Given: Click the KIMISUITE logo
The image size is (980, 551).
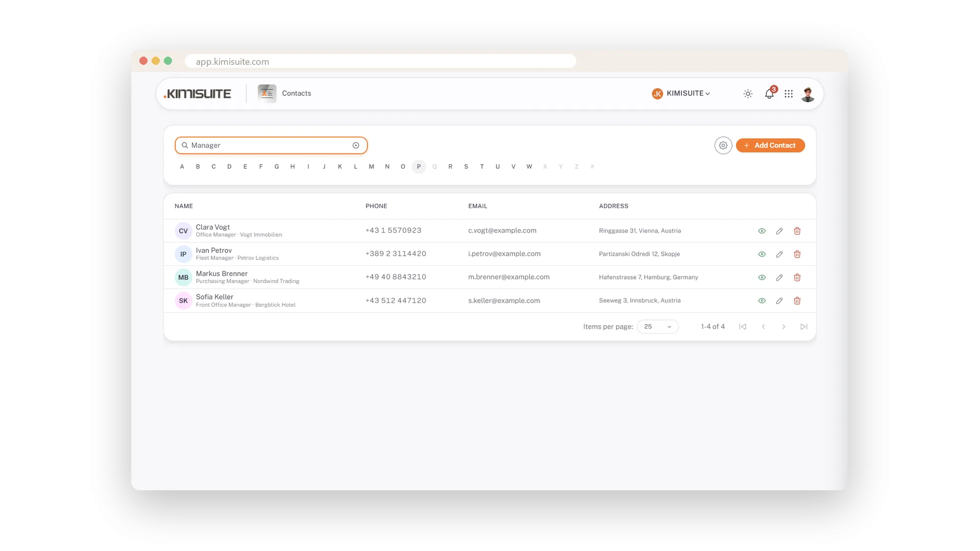Looking at the screenshot, I should click(197, 94).
